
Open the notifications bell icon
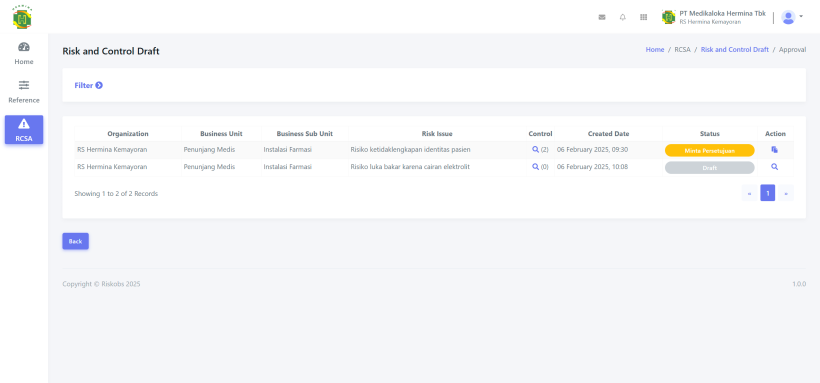623,17
